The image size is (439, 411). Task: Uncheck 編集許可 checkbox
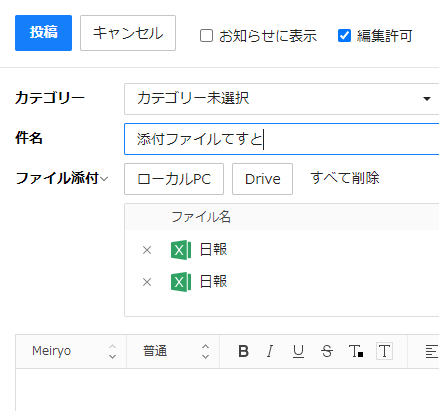tap(344, 35)
